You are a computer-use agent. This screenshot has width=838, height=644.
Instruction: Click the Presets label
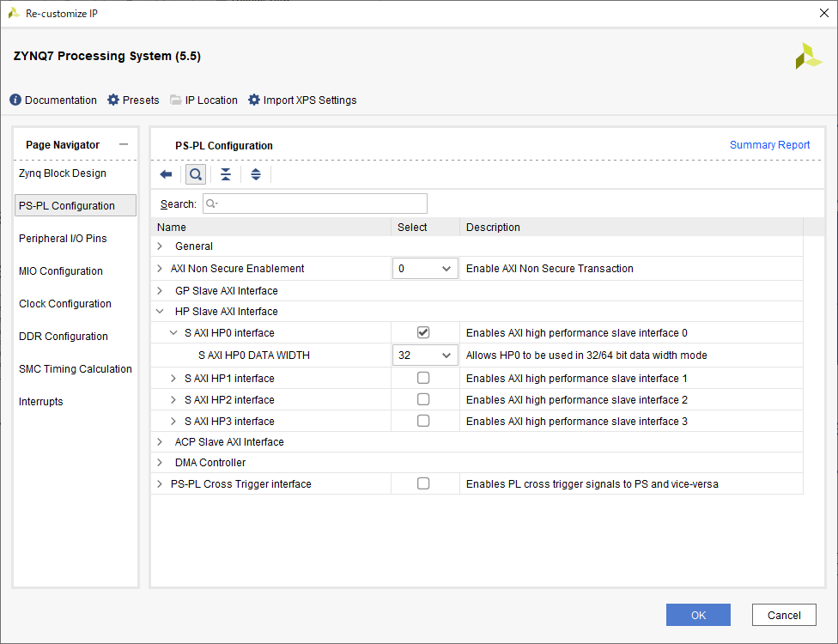141,100
